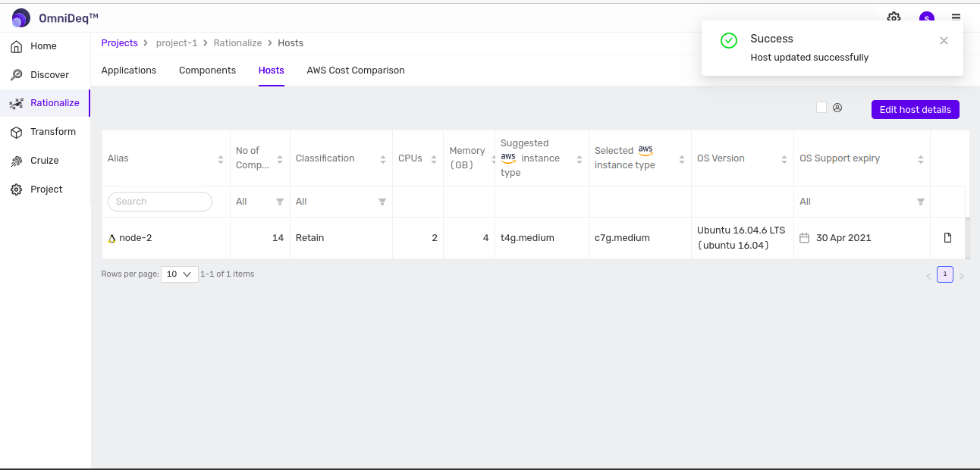
Task: Tick the checkbox beside the user icon
Action: pos(821,108)
